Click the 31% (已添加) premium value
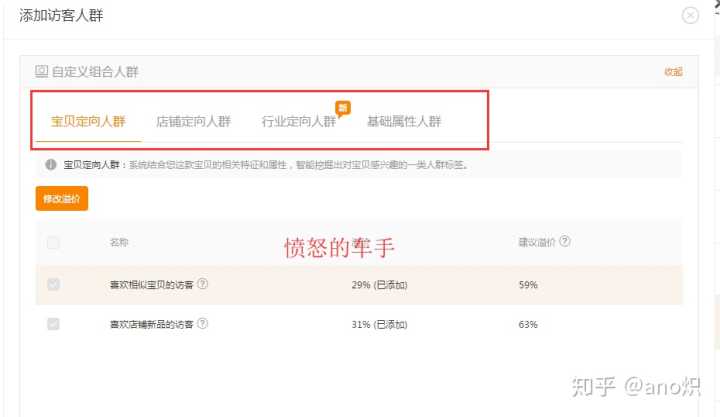Image resolution: width=720 pixels, height=417 pixels. coord(379,324)
